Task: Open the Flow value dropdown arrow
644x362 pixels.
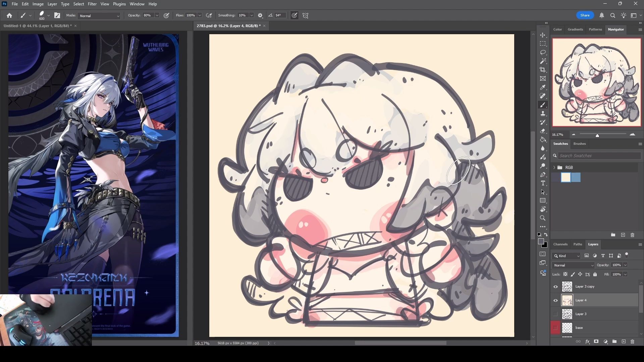Action: coord(200,15)
